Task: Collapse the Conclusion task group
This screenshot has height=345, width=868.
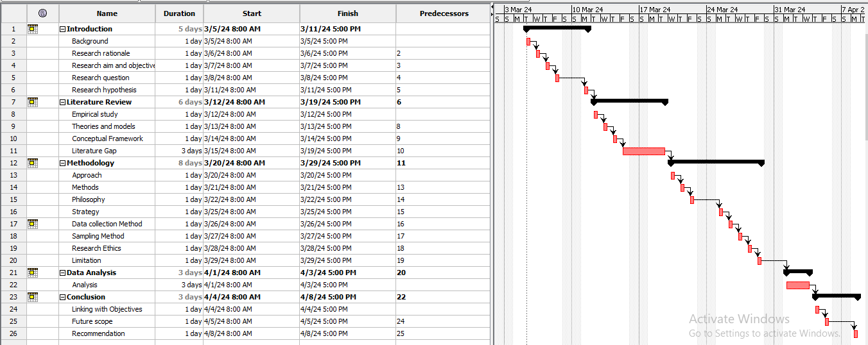Action: tap(63, 298)
